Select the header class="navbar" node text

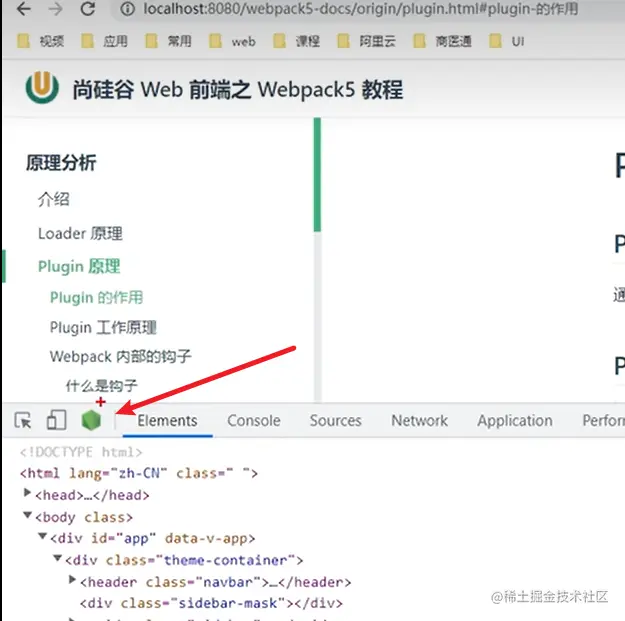point(216,582)
